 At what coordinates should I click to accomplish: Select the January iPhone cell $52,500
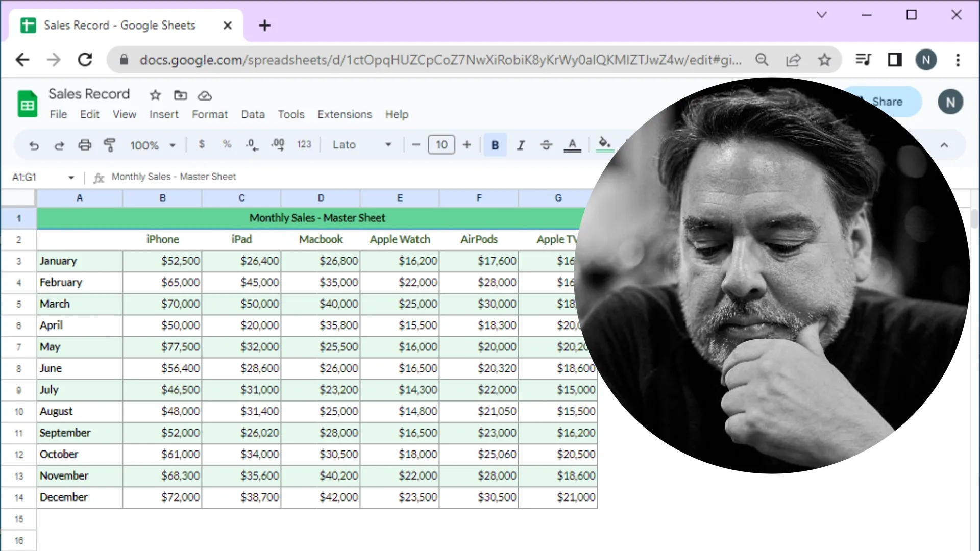point(162,261)
